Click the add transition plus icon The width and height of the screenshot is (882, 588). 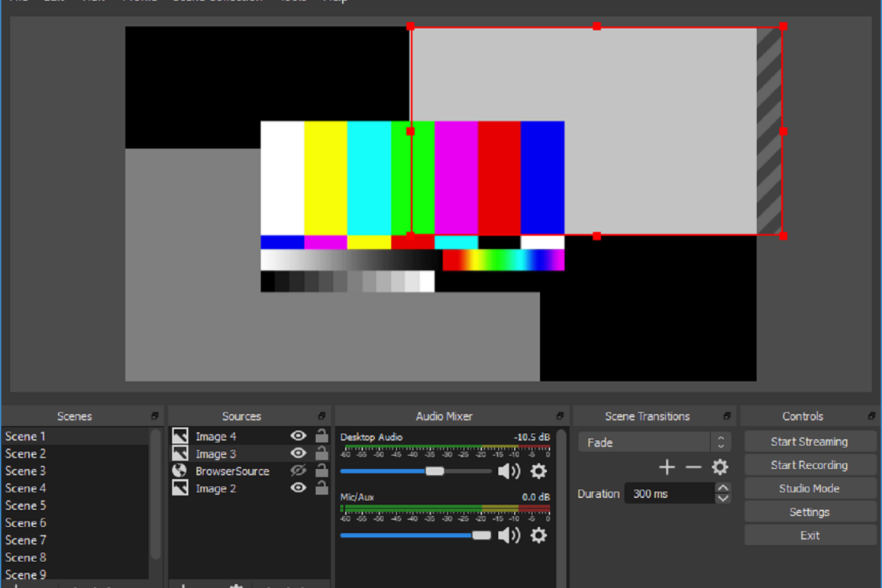click(x=667, y=467)
